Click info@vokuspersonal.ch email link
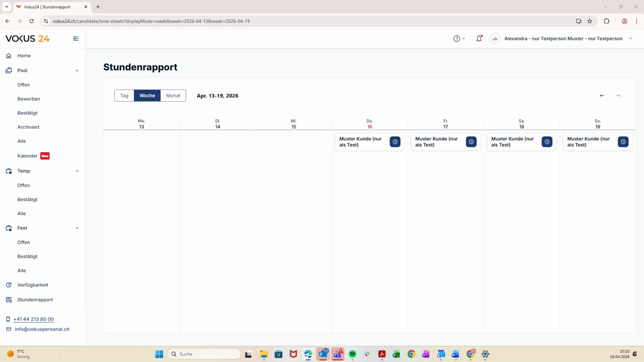This screenshot has width=644, height=362. coord(42,329)
